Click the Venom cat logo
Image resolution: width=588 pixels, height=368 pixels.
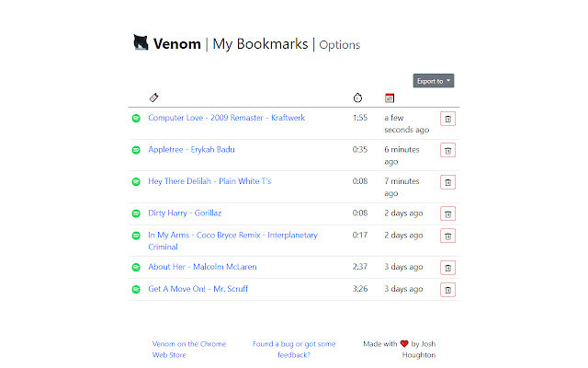[x=141, y=42]
